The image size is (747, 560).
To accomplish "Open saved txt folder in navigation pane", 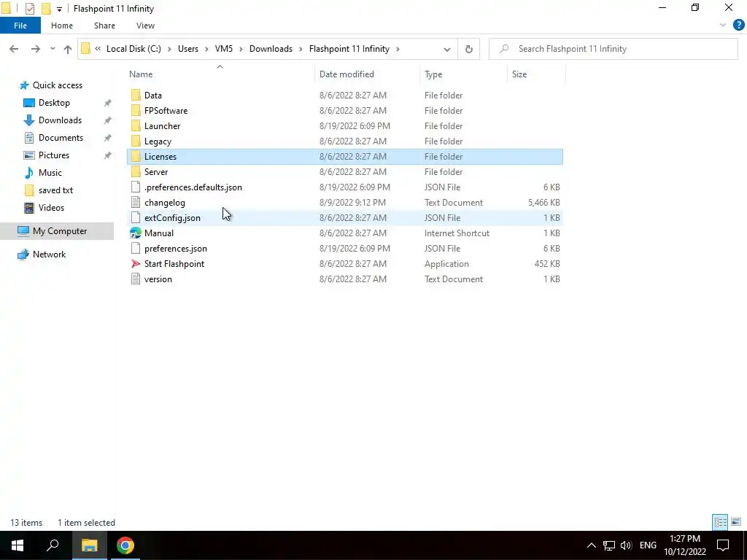I will point(55,190).
